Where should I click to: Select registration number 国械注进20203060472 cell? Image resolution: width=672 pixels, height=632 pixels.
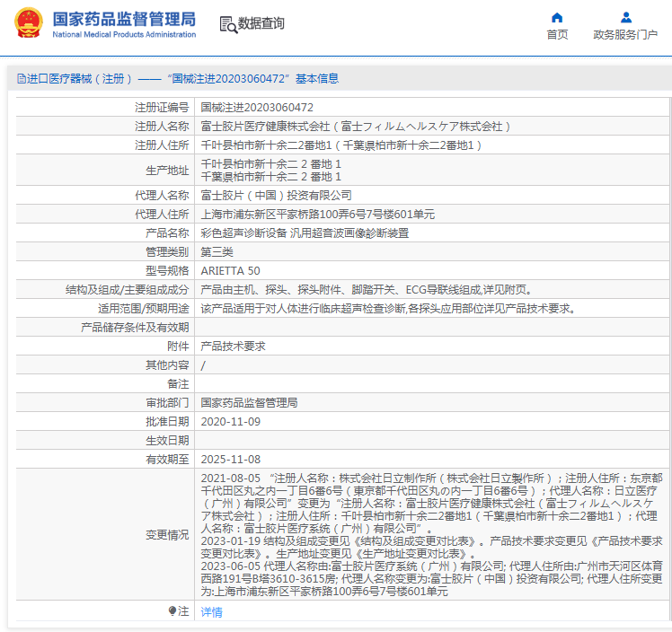point(257,108)
